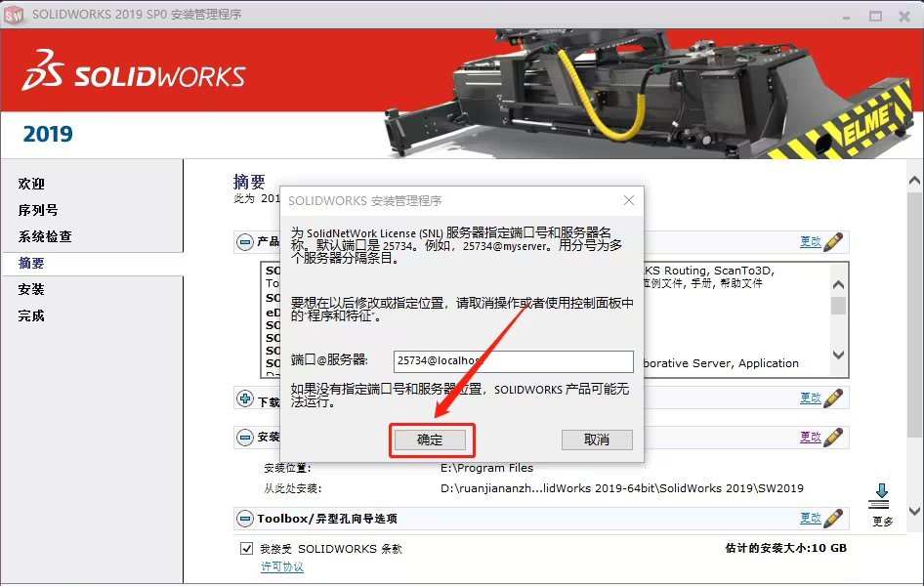Click pencil icon beside download 更改
The height and width of the screenshot is (586, 924).
833,398
